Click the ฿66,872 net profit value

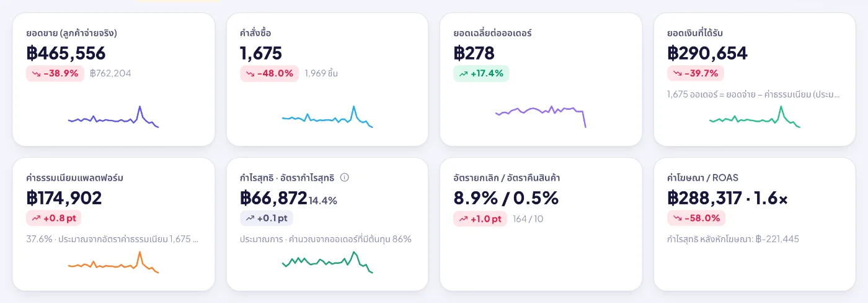point(273,197)
